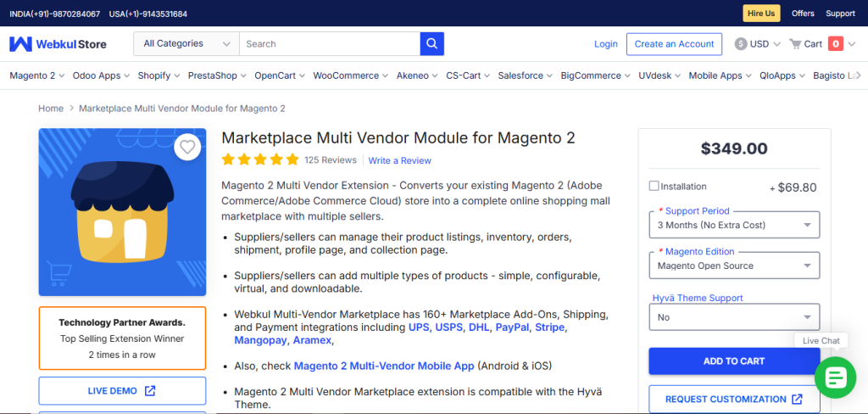Open the USD currency selector
868x414 pixels.
tap(765, 44)
